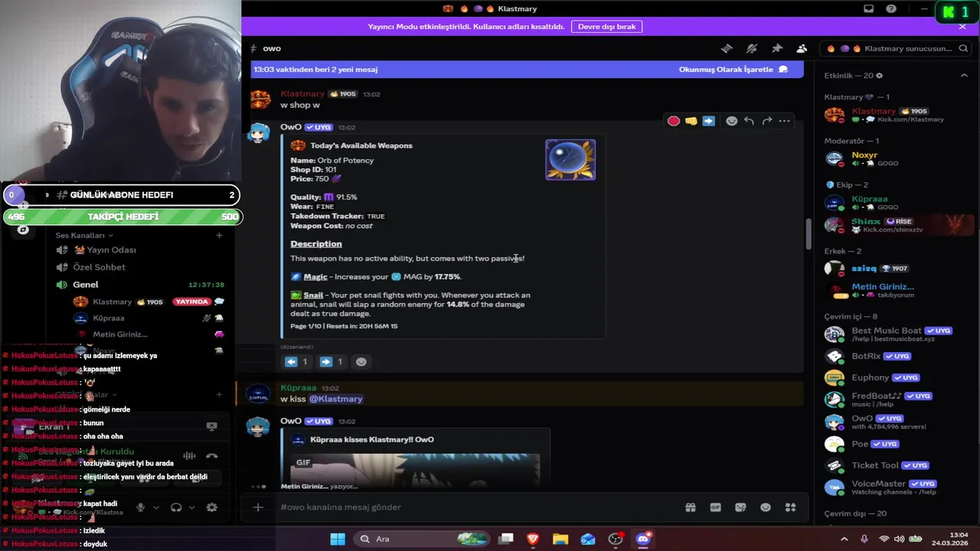This screenshot has width=980, height=551.
Task: Dismiss the streamer mode banner X
Action: tap(962, 26)
